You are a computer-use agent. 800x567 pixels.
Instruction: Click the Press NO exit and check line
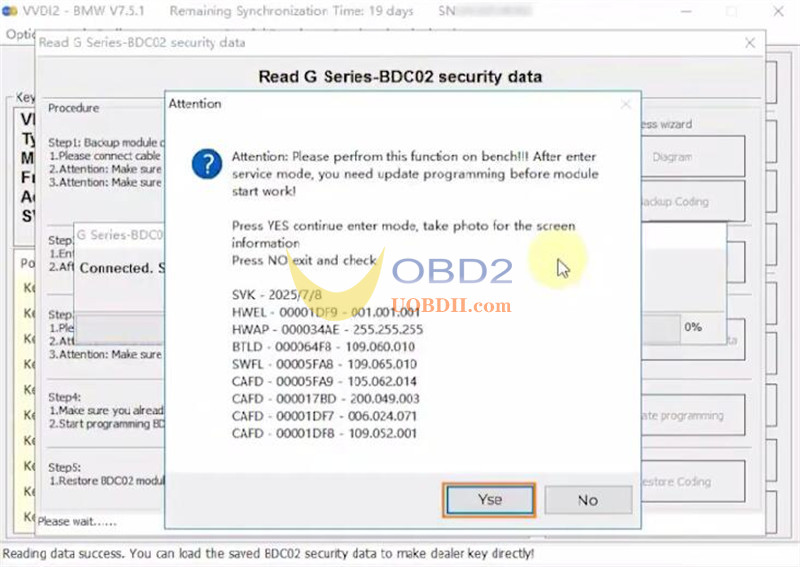[x=304, y=260]
